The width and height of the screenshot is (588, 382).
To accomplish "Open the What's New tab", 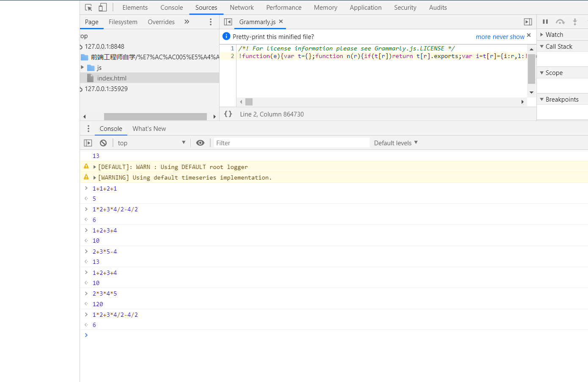I will 149,128.
